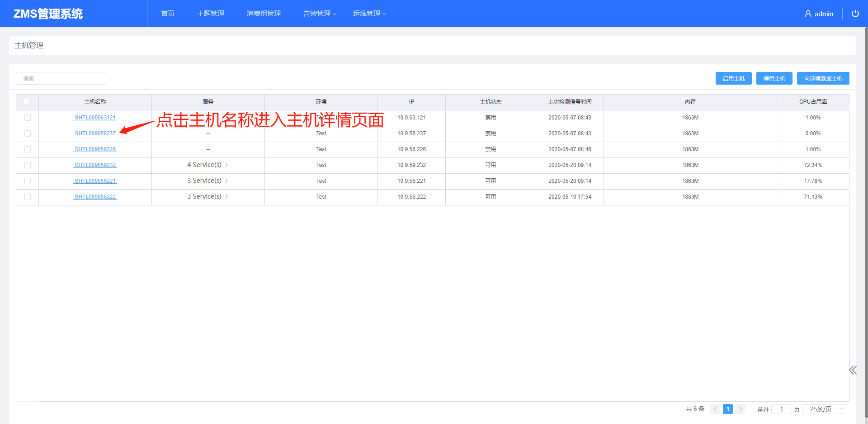Expand the 告警管理 dropdown menu

click(320, 14)
